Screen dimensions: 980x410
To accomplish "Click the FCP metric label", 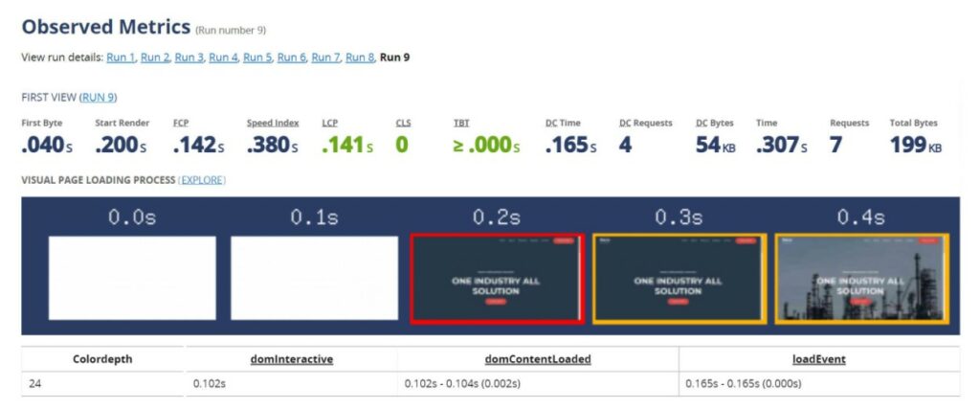I will click(181, 124).
